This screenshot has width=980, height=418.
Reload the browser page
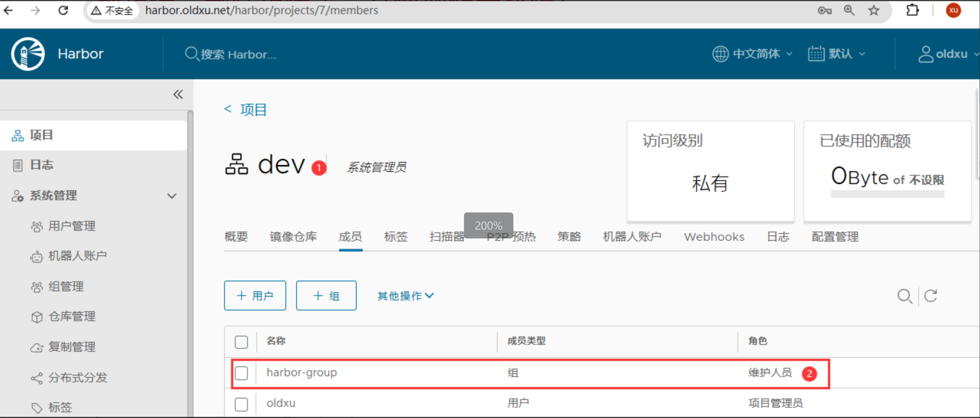63,10
